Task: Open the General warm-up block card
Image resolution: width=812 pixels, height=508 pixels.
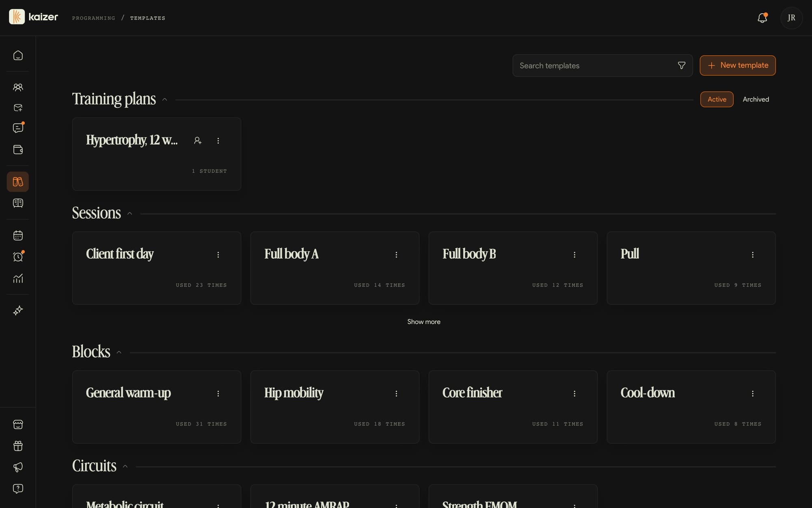Action: tap(157, 407)
